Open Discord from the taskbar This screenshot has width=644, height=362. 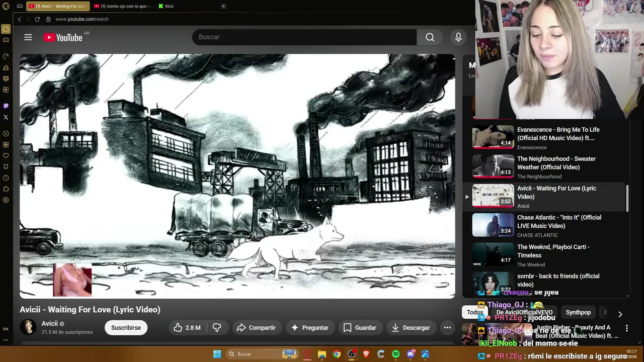click(411, 354)
